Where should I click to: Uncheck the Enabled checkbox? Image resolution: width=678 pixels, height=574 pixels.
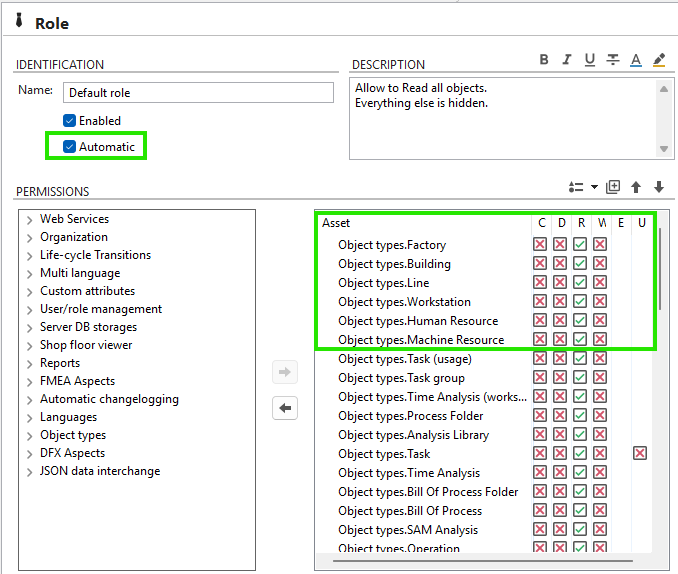70,121
